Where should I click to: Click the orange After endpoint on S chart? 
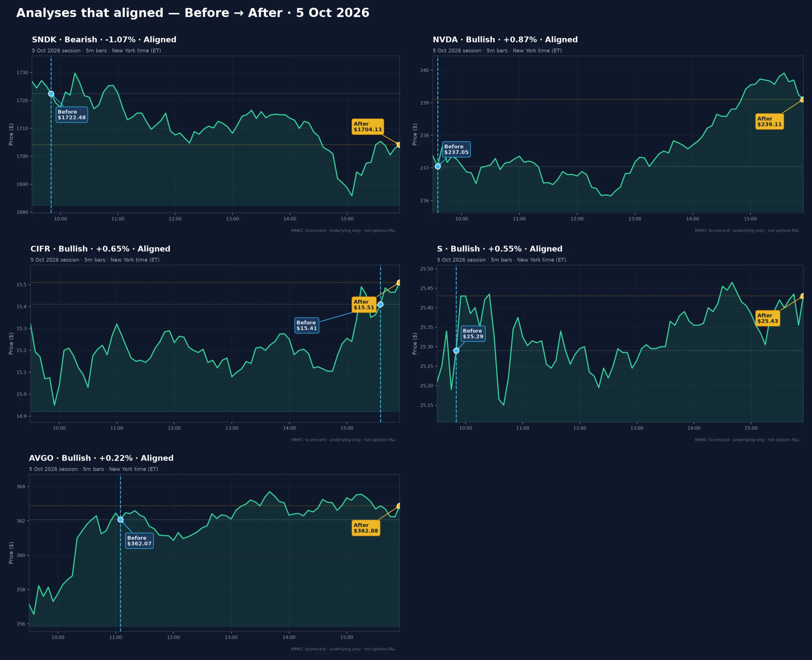[803, 296]
